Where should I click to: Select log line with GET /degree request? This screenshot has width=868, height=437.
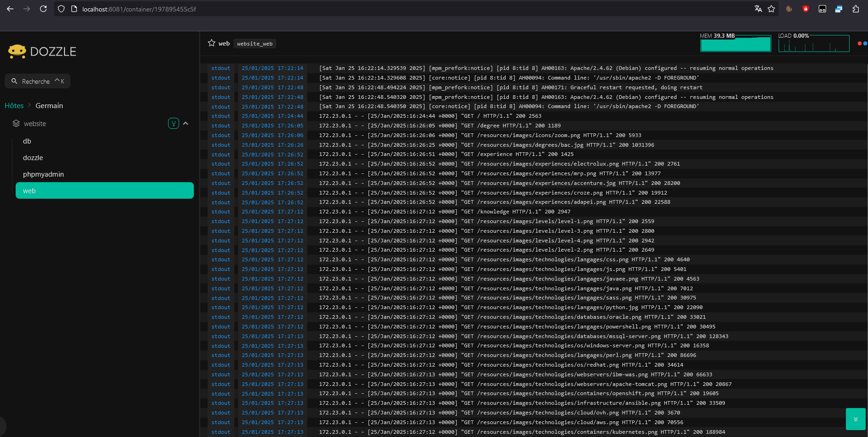[534, 126]
